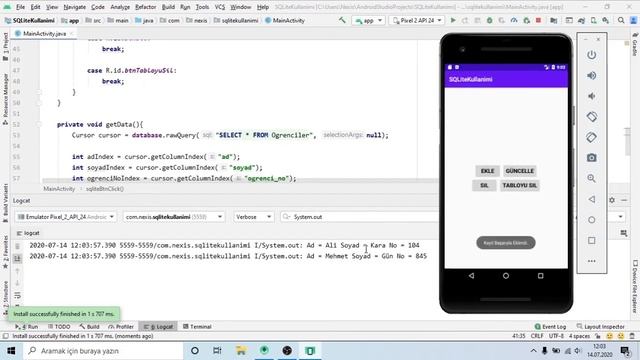This screenshot has height=360, width=640.
Task: Tap Android recents button on phone screen
Action: [x=540, y=276]
